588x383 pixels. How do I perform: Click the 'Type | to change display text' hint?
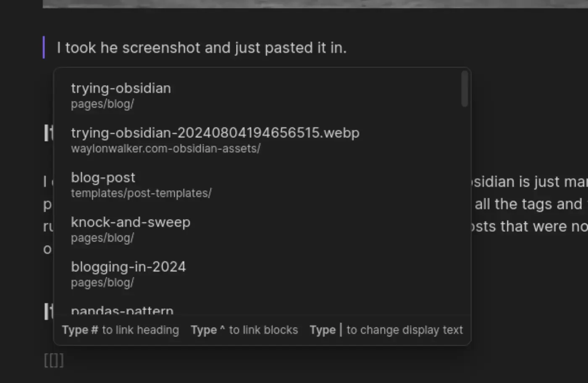pyautogui.click(x=386, y=330)
